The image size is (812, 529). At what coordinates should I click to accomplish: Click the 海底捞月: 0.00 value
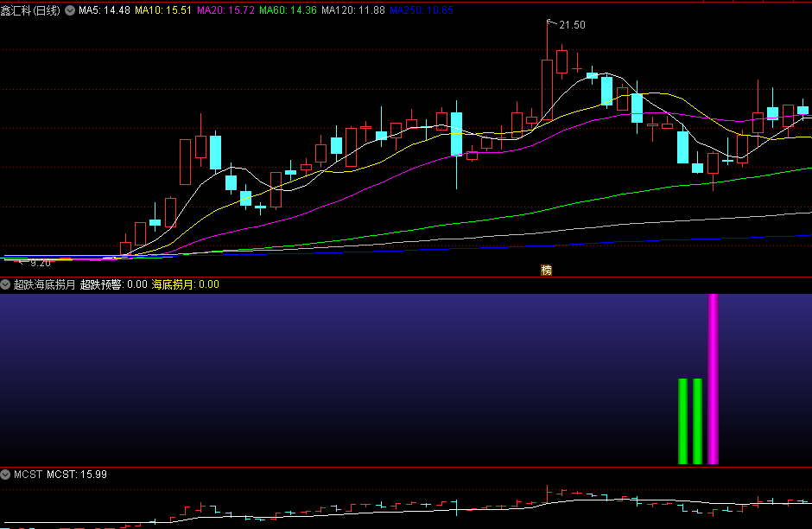tap(186, 284)
